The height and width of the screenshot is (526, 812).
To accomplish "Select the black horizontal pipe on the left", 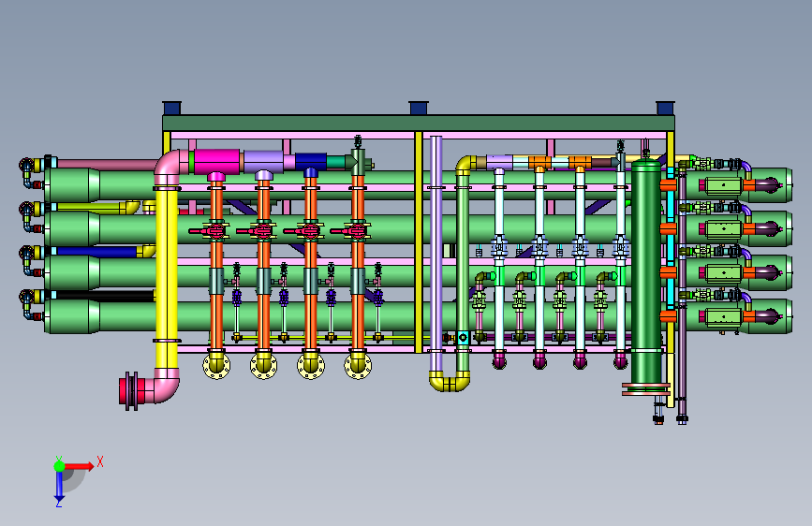I will [105, 296].
